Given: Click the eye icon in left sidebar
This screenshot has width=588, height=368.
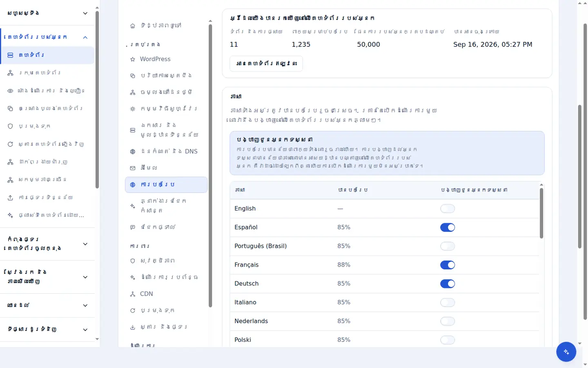Looking at the screenshot, I should tap(10, 91).
